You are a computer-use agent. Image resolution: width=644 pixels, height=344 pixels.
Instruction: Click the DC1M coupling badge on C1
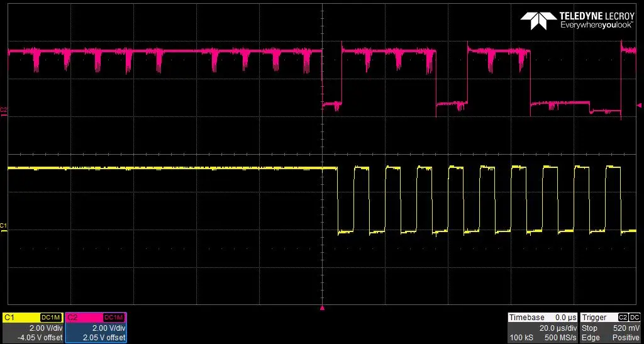click(x=52, y=318)
